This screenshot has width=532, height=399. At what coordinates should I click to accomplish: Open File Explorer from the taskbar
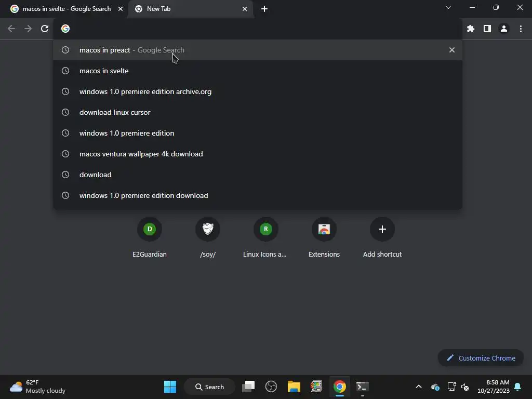294,387
